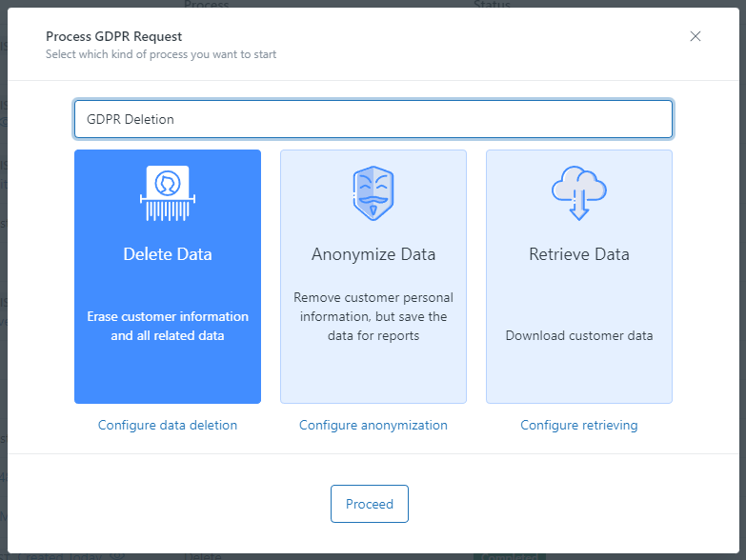Click 'Erase customer information' description text
This screenshot has width=746, height=560.
click(168, 326)
